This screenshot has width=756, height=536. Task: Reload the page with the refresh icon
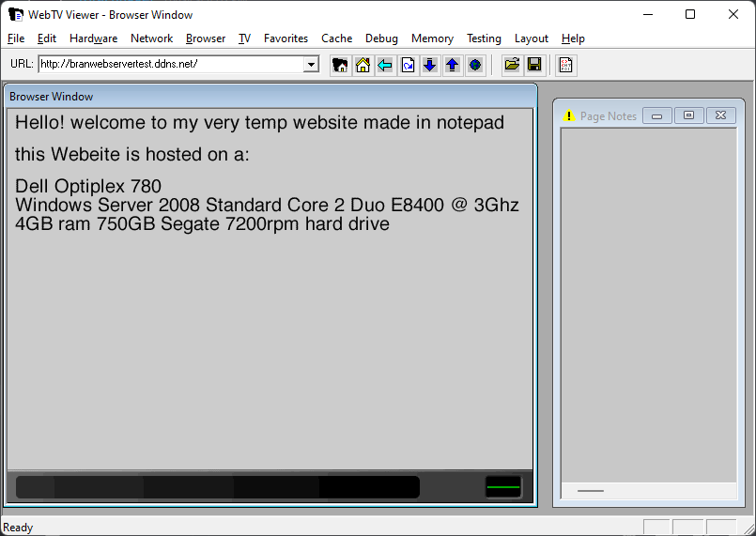408,65
